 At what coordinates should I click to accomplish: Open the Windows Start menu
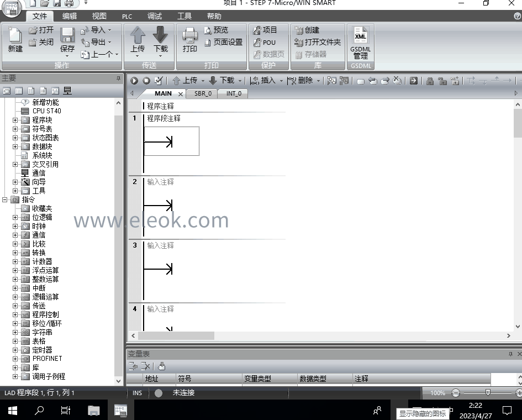click(x=13, y=411)
